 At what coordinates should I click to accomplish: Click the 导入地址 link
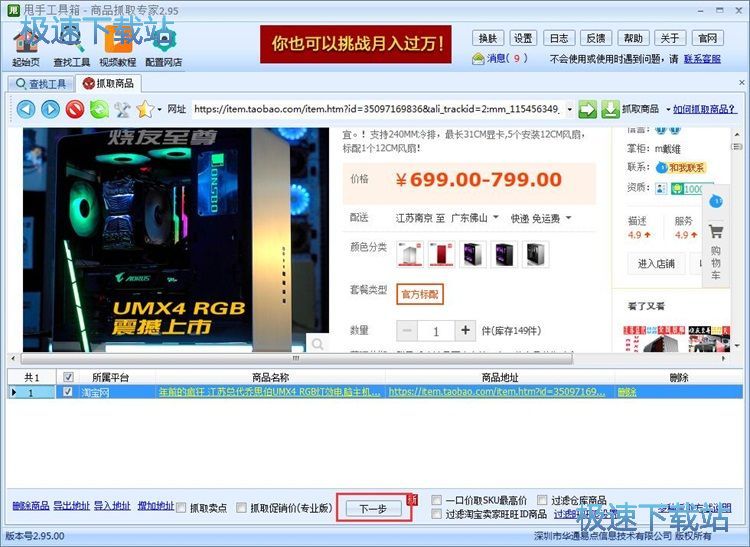[112, 505]
